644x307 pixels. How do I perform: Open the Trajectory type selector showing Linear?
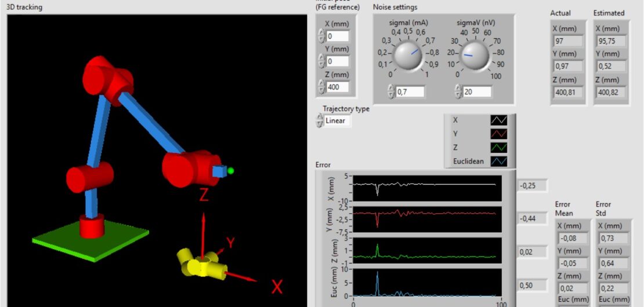(x=338, y=121)
